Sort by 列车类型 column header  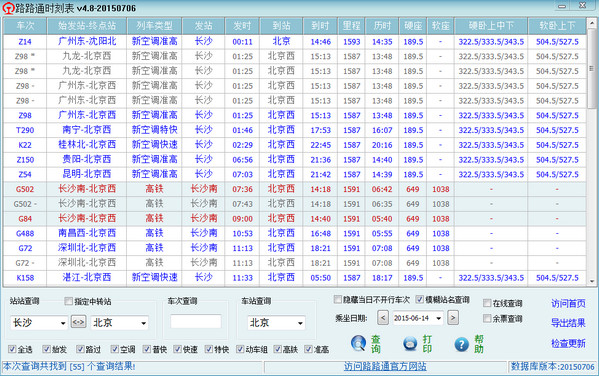(154, 26)
